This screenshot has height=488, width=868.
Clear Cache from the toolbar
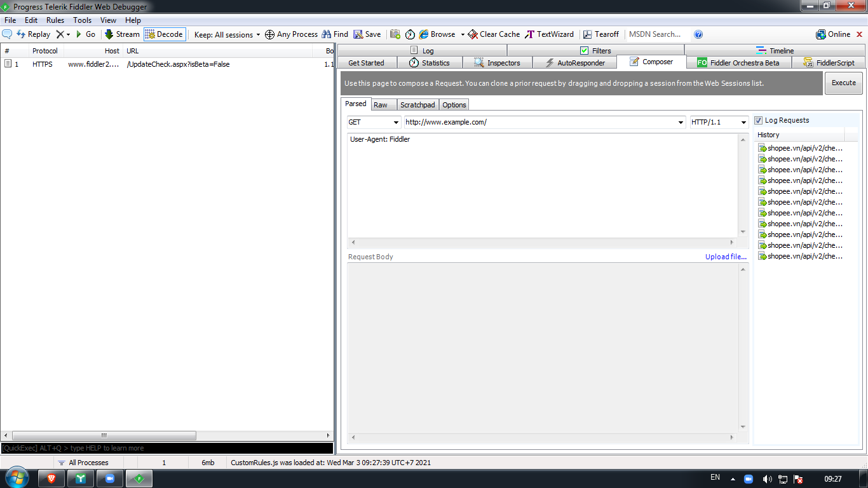(x=494, y=34)
